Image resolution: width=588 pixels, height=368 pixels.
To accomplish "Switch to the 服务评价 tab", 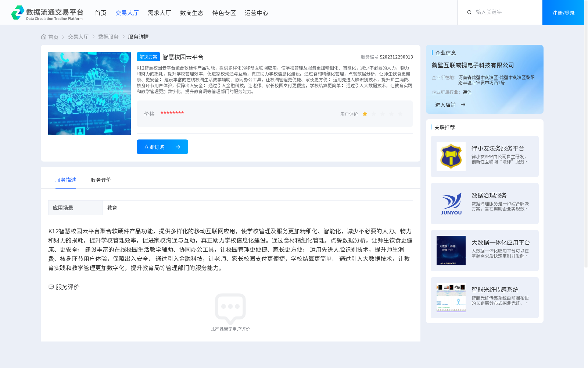I will 101,180.
